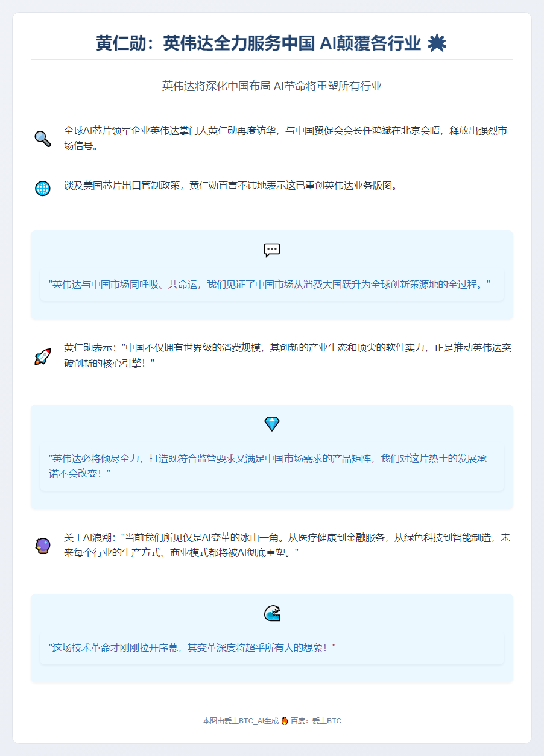
Task: Click the quote '这场技术革命才刚刚拉开序幕'
Action: pos(192,648)
